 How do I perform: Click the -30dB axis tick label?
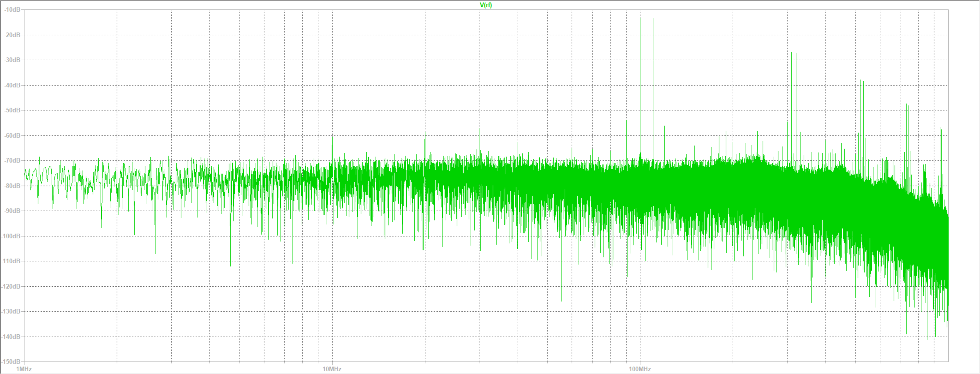12,60
